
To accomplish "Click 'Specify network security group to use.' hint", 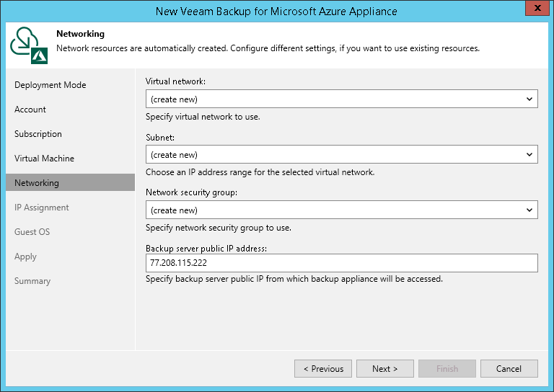I will 219,228.
